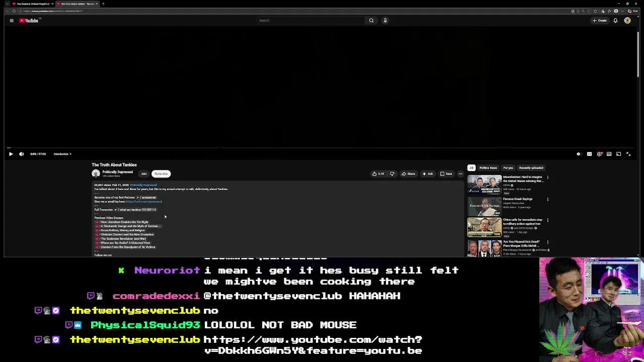Click the YouTube search field
Viewport: 644px width, 362px height.
click(311, 21)
